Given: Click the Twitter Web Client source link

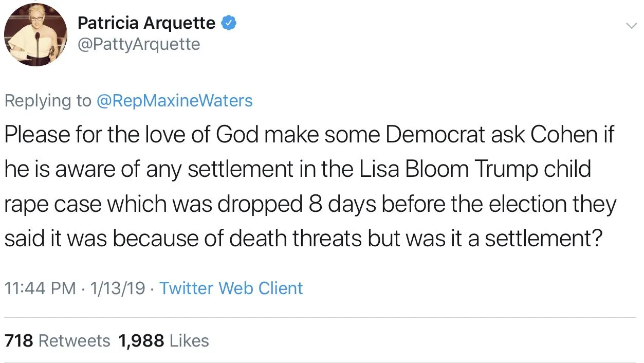Looking at the screenshot, I should [231, 288].
